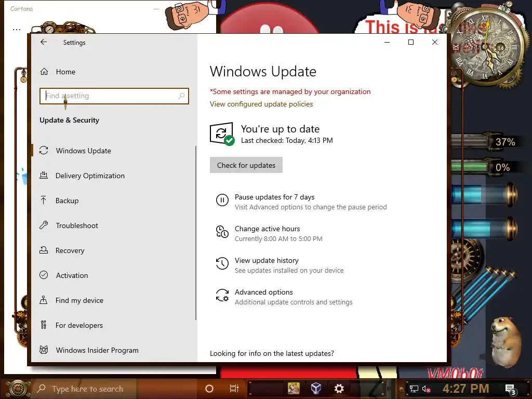532x399 pixels.
Task: Click the Backup up-arrow icon
Action: 44,200
